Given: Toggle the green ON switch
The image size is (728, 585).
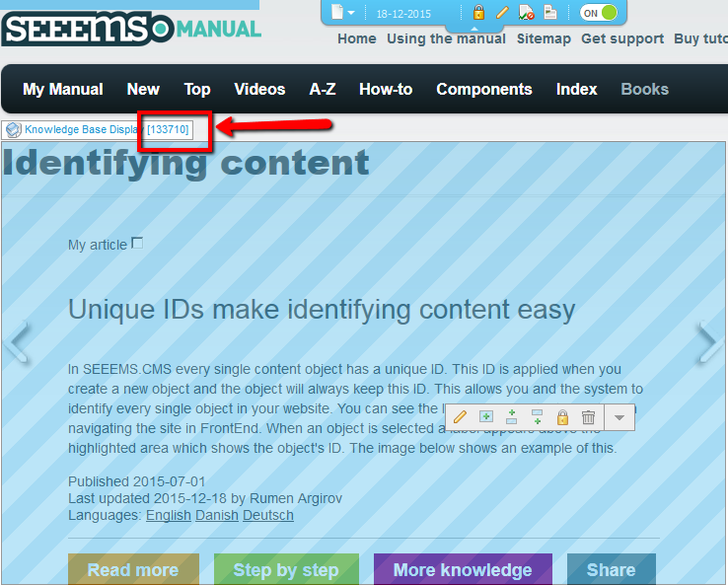Looking at the screenshot, I should point(599,13).
